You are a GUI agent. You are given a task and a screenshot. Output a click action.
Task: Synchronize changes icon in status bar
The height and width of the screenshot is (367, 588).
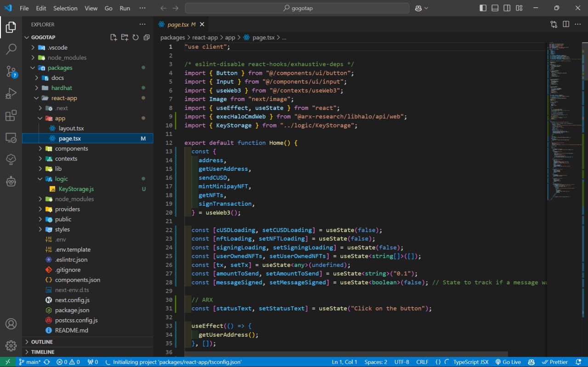click(46, 362)
